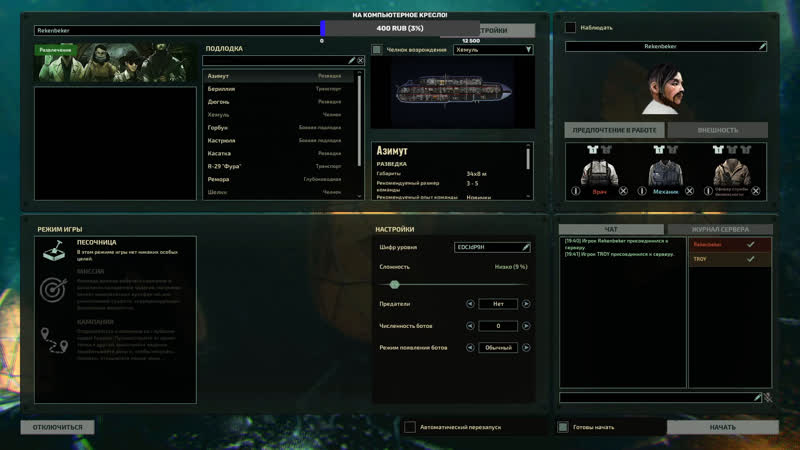Image resolution: width=800 pixels, height=450 pixels.
Task: Select player Rekenbeker in player list
Action: click(730, 244)
